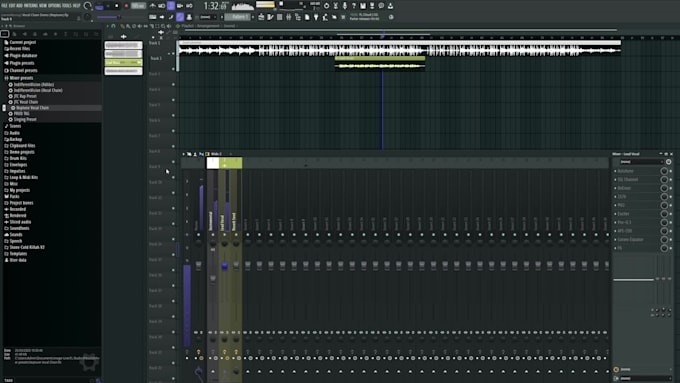Open the playlist view icon
680x383 pixels.
[261, 17]
